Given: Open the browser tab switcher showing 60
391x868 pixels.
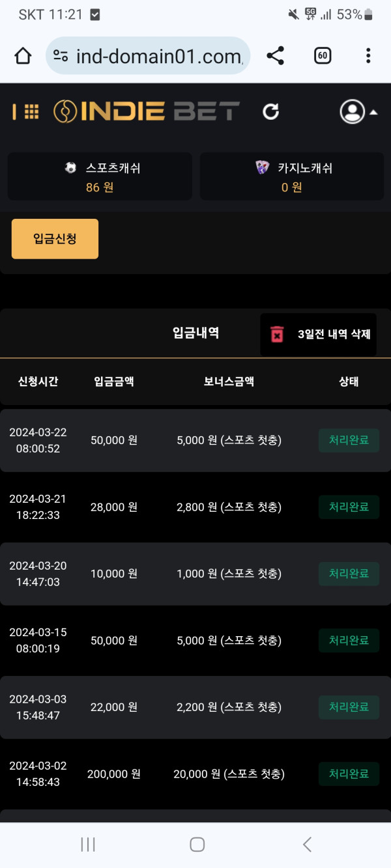Looking at the screenshot, I should (x=322, y=56).
